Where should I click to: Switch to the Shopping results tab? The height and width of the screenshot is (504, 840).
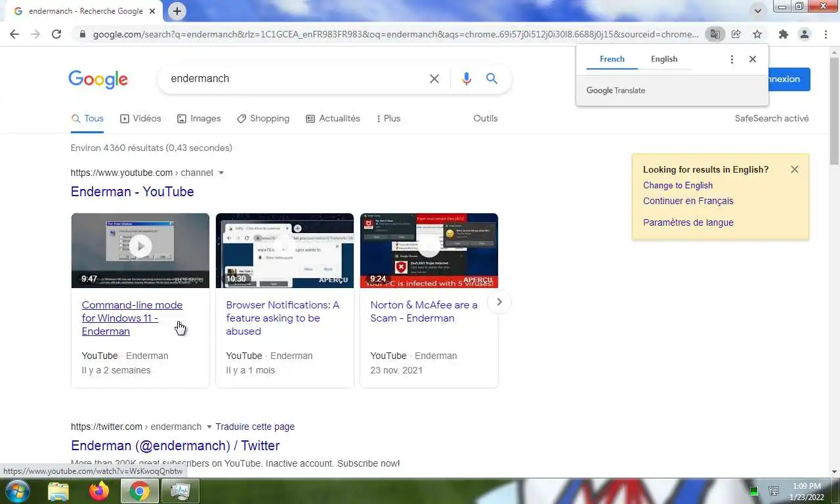(x=263, y=119)
